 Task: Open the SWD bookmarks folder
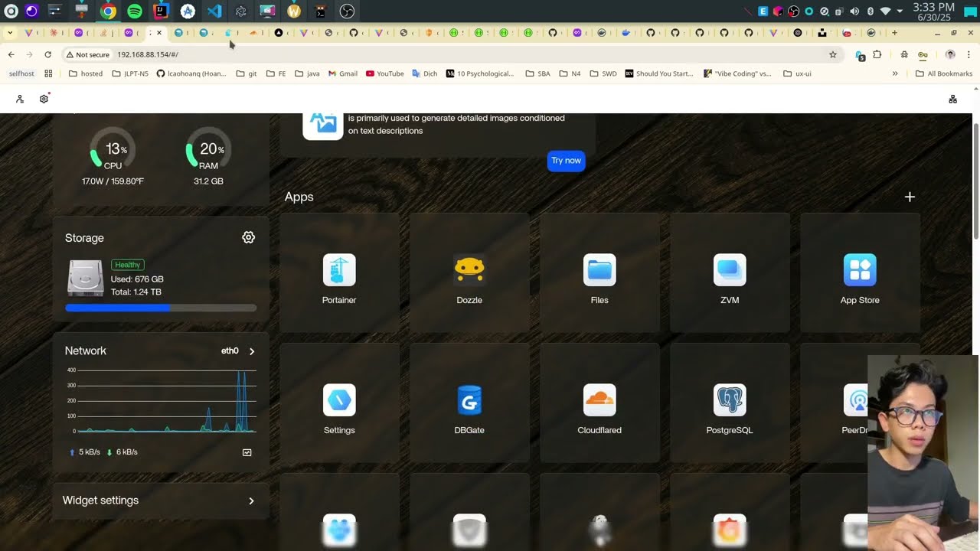tap(603, 73)
